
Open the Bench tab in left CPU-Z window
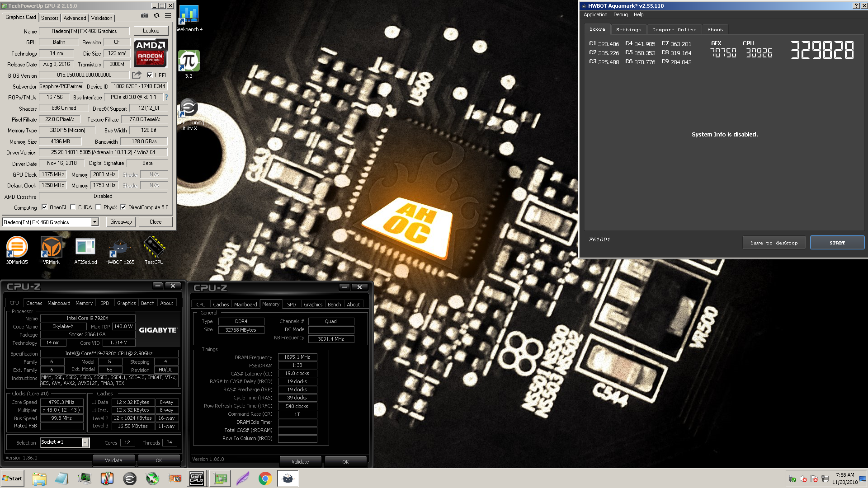(148, 303)
